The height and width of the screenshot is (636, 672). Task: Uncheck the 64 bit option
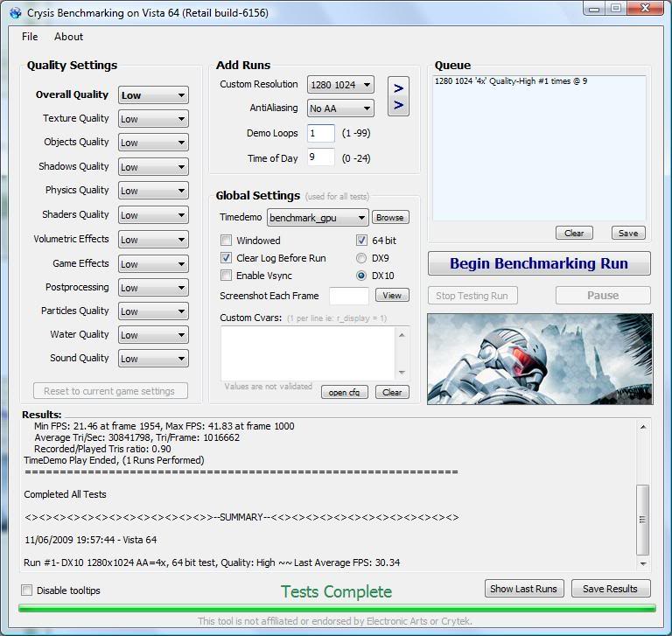pos(361,241)
